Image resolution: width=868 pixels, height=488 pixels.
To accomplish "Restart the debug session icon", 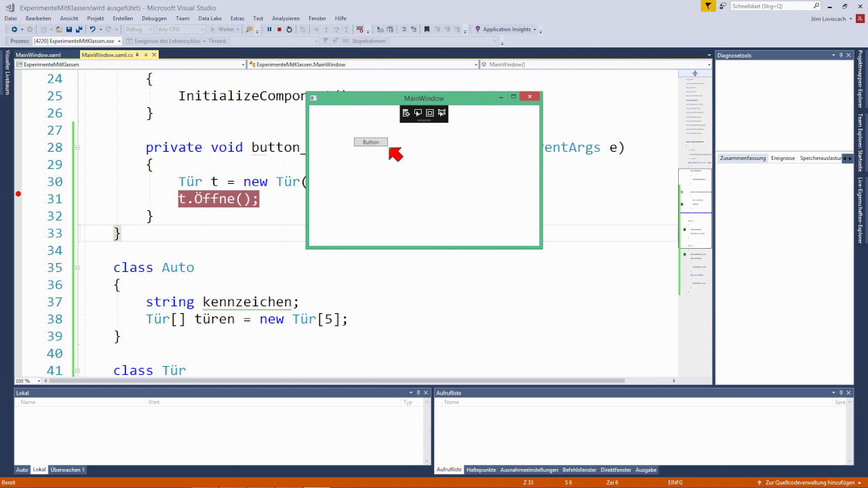I will (289, 29).
